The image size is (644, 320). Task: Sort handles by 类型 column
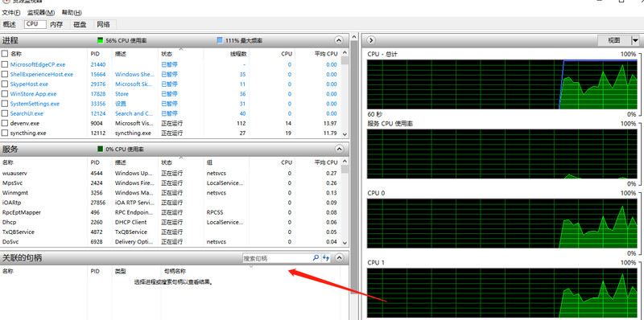(x=120, y=271)
